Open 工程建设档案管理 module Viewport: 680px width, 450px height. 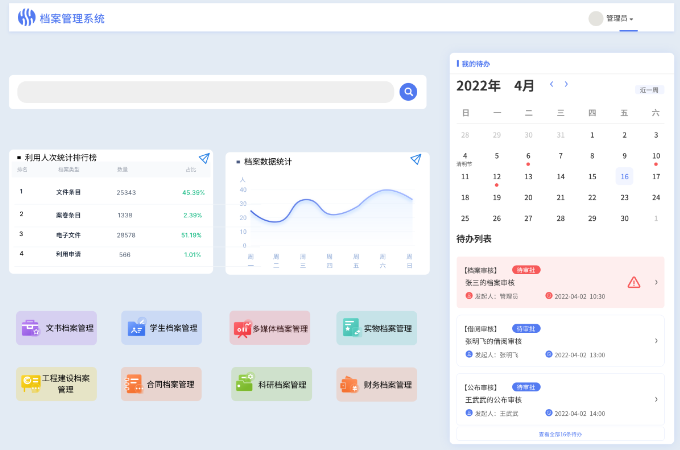pos(57,384)
